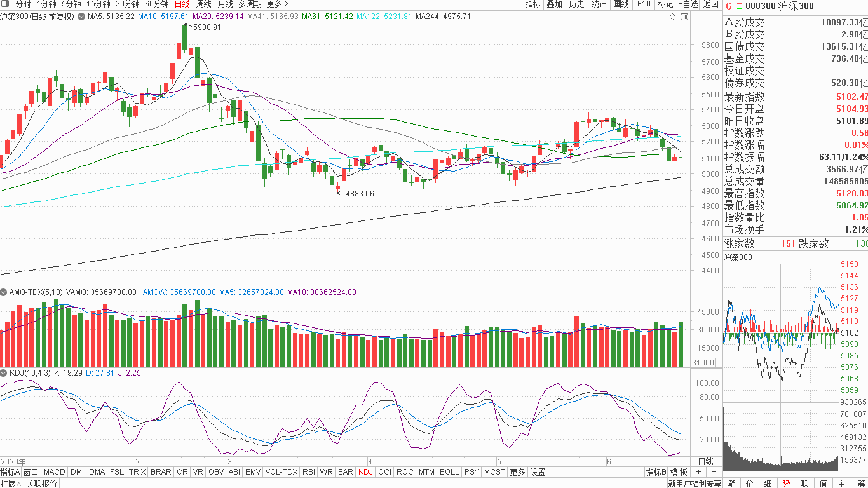868x488 pixels.
Task: Click the diamond icon above the chart
Action: [673, 17]
